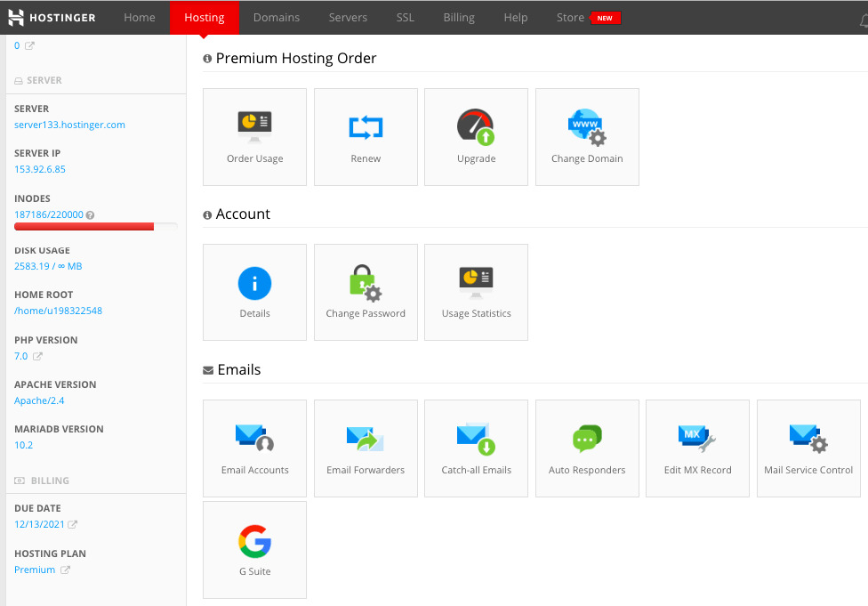Click the Renew icon

(x=366, y=137)
